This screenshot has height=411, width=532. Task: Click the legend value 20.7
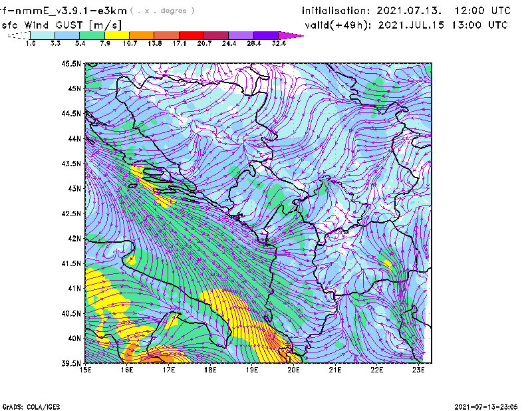click(x=204, y=43)
